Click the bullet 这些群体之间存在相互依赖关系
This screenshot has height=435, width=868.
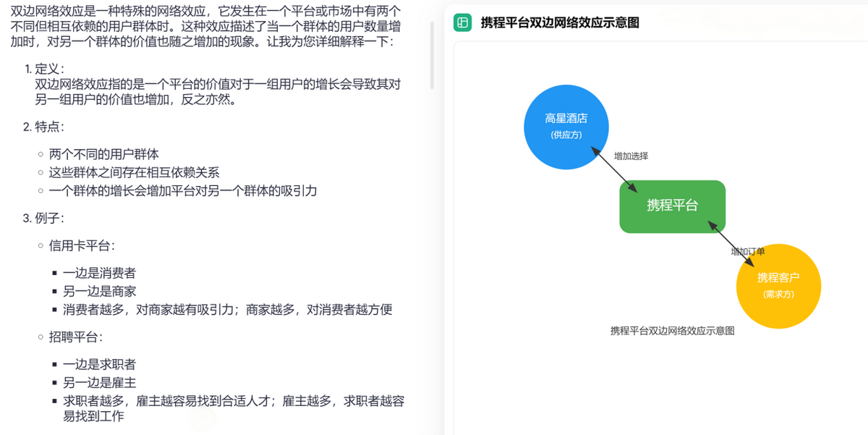[135, 172]
